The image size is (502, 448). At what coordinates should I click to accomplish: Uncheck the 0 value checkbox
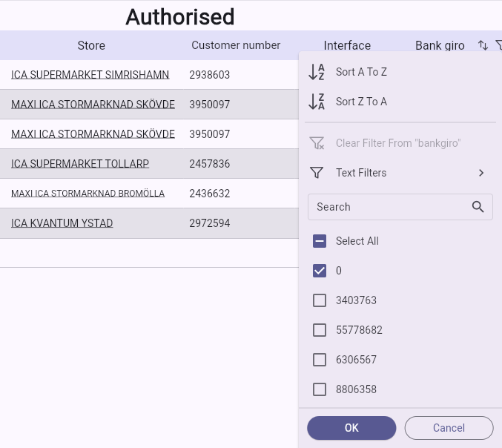(320, 271)
